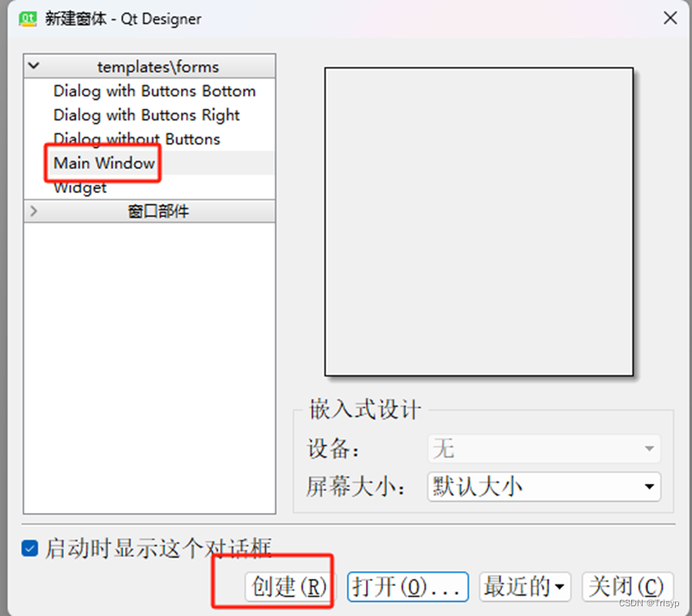This screenshot has height=616, width=692.
Task: Collapse the templates\forms chevron arrow
Action: click(34, 67)
